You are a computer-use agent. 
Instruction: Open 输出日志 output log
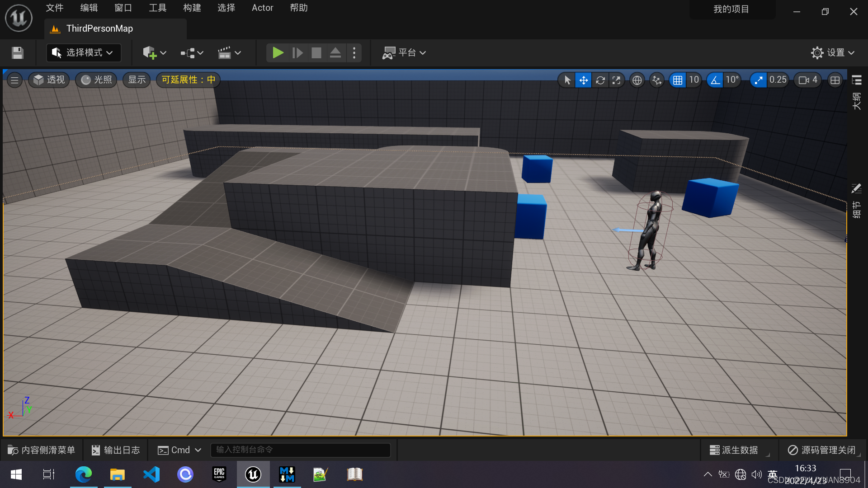pos(116,450)
